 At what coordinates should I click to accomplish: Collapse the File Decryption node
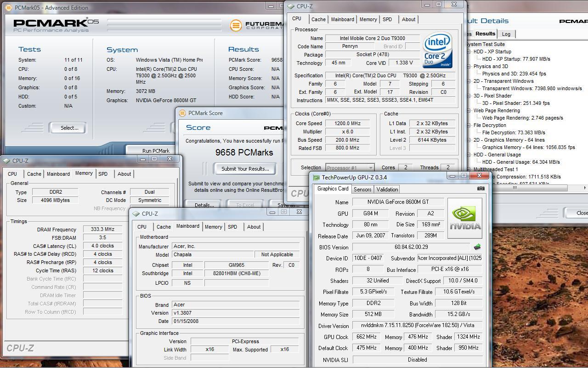[x=469, y=126]
